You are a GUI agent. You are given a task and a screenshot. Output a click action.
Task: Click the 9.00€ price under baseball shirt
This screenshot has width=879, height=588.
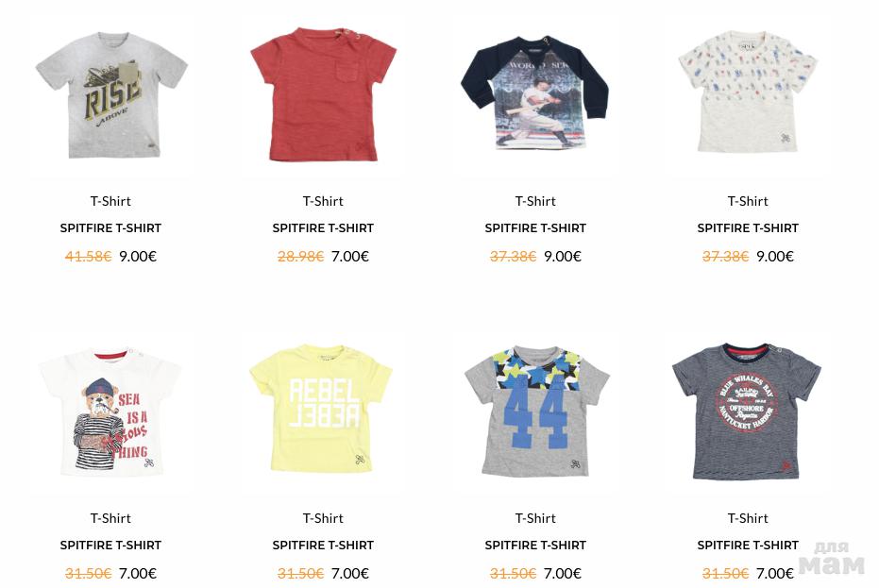[563, 257]
